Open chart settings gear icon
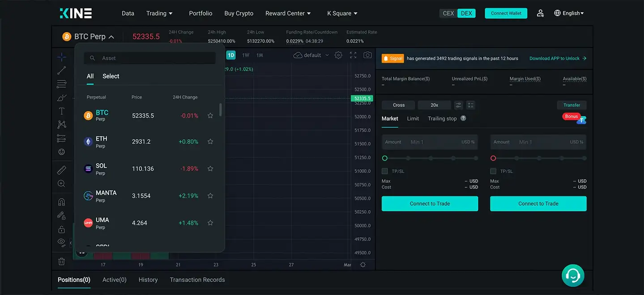Screen dimensions: 644x295 point(338,55)
